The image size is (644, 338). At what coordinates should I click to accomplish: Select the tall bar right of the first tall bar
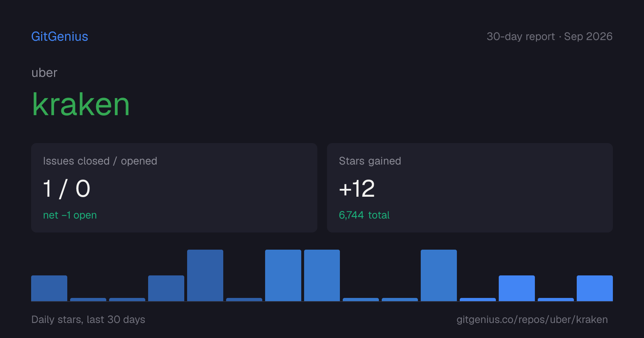pos(283,275)
